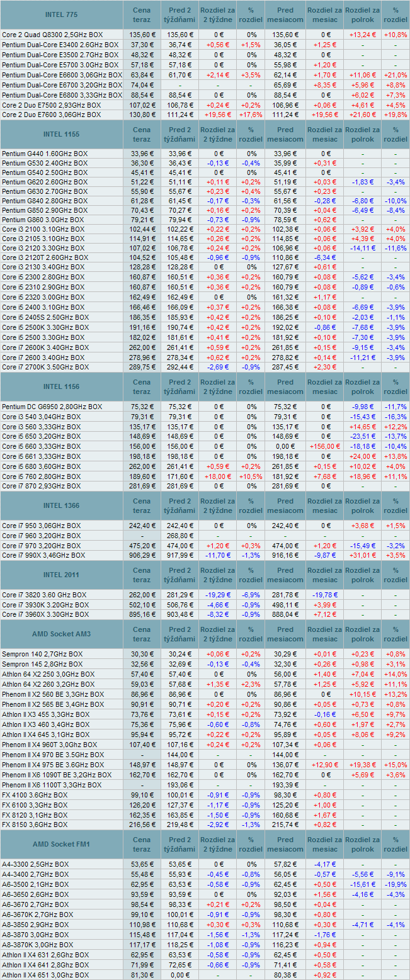The width and height of the screenshot is (410, 980).
Task: Click the +156,00 € monthly difference cell
Action: click(325, 446)
